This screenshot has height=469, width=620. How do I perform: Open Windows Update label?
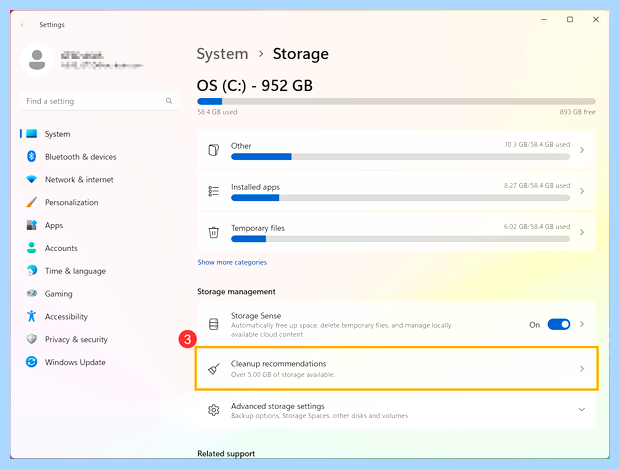tap(75, 362)
